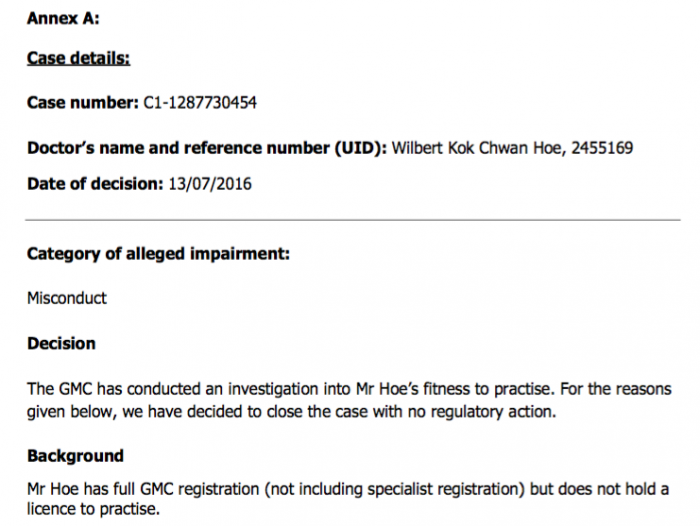Select case number C1-1287730454
The width and height of the screenshot is (700, 526).
(200, 103)
